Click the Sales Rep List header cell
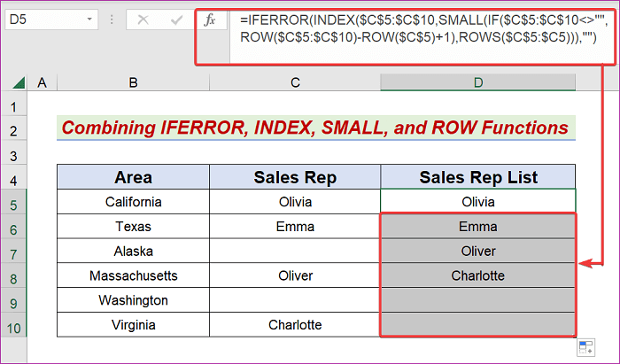This screenshot has width=620, height=364. point(478,177)
